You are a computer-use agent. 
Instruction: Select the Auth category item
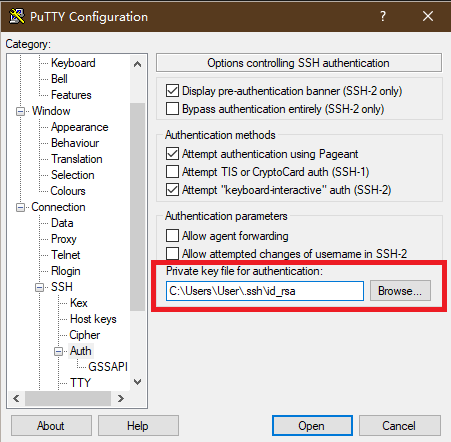coord(81,351)
